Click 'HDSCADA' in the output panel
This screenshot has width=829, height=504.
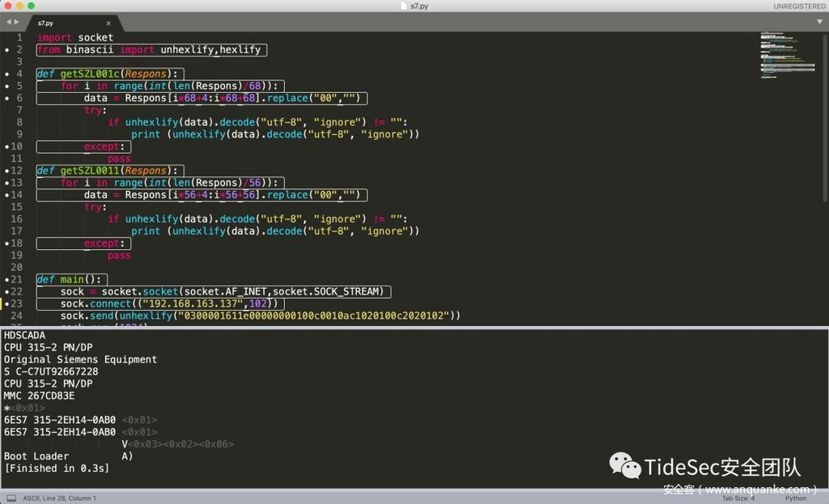click(24, 335)
